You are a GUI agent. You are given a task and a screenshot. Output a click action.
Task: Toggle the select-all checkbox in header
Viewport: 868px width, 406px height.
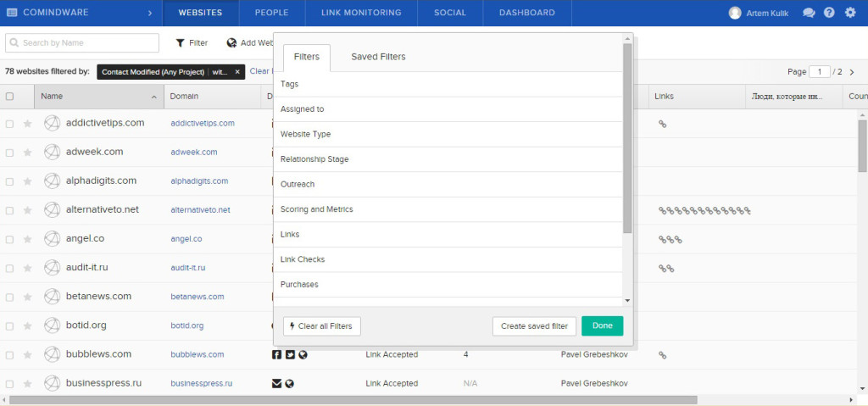point(9,97)
